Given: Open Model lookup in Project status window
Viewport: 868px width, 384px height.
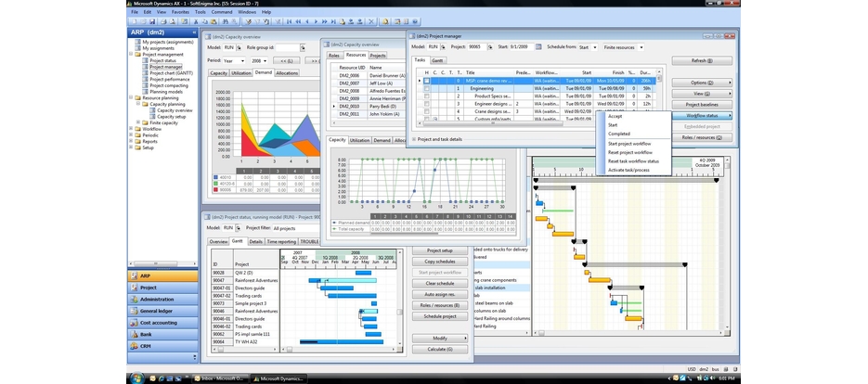Looking at the screenshot, I should pos(239,227).
